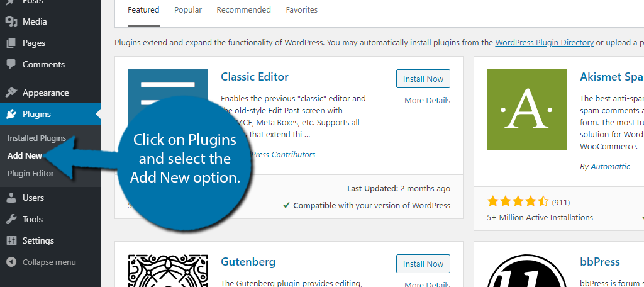The width and height of the screenshot is (644, 287).
Task: Install the Classic Editor plugin
Action: point(423,79)
